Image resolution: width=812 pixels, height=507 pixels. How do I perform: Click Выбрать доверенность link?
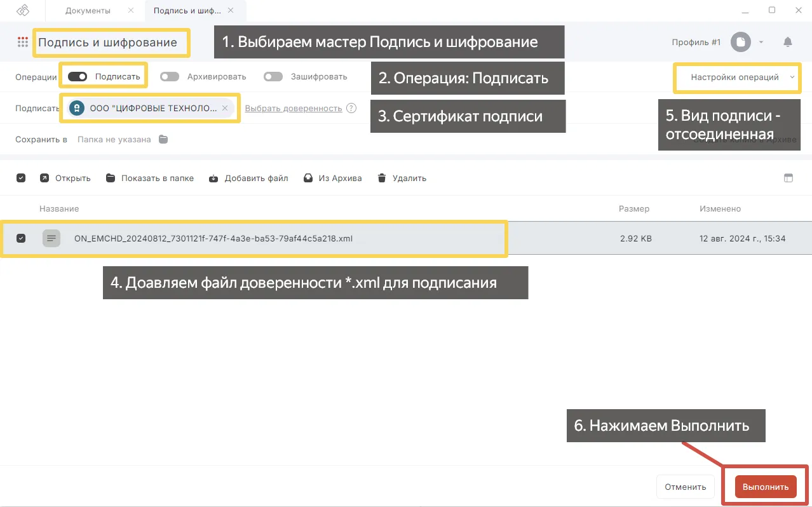294,108
